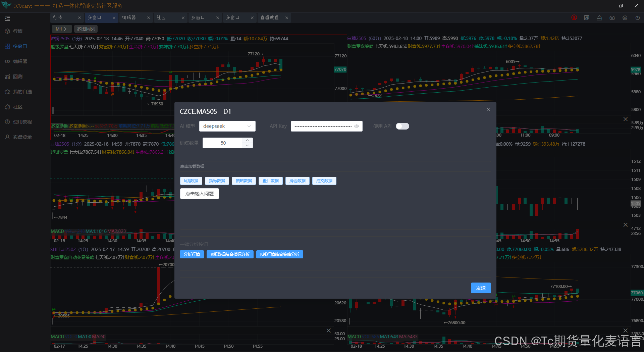Expand the M1 period selector

click(61, 29)
